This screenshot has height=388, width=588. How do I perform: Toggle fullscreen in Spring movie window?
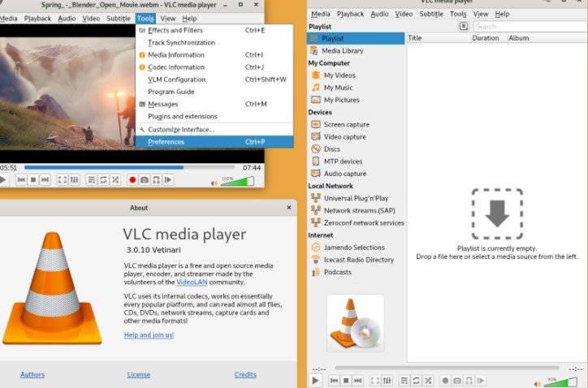pos(63,180)
